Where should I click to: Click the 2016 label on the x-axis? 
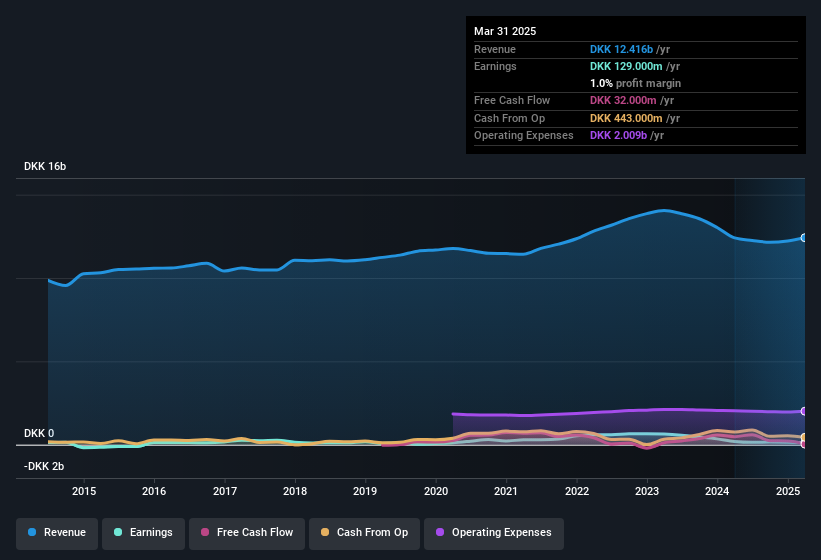point(154,491)
